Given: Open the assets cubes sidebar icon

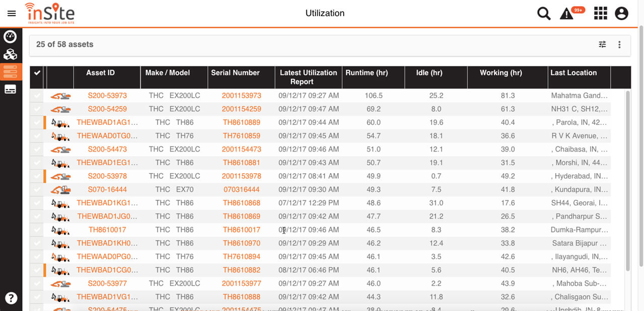Looking at the screenshot, I should pyautogui.click(x=11, y=54).
